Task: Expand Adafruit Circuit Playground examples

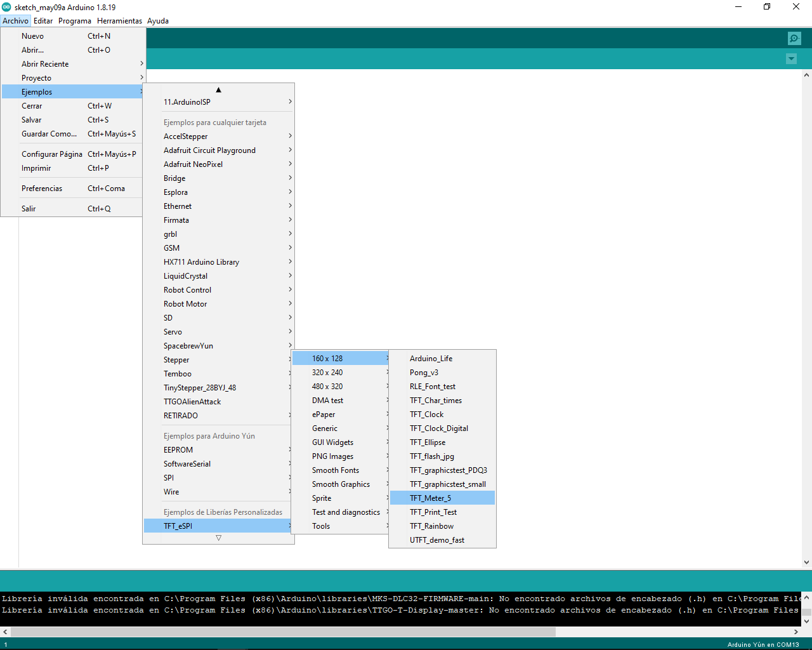Action: 219,150
